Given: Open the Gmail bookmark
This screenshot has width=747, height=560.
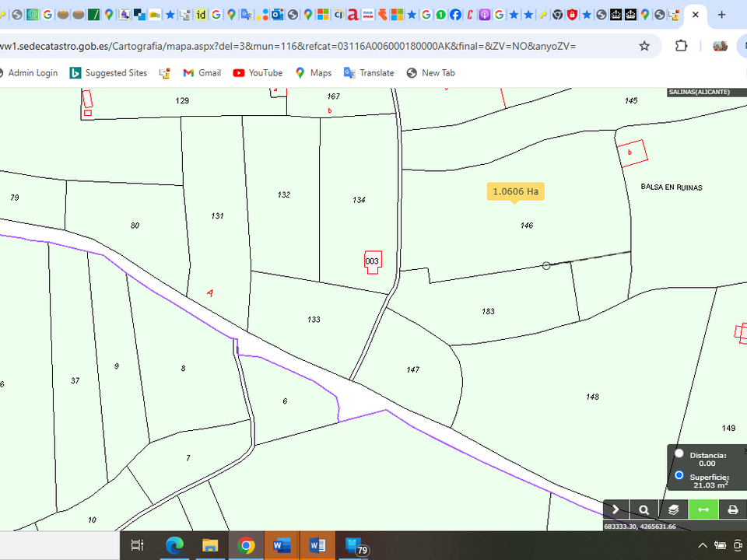Looking at the screenshot, I should click(202, 73).
